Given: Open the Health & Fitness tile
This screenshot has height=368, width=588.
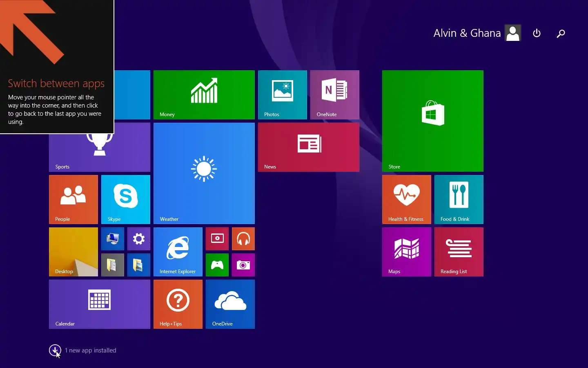Looking at the screenshot, I should click(407, 200).
